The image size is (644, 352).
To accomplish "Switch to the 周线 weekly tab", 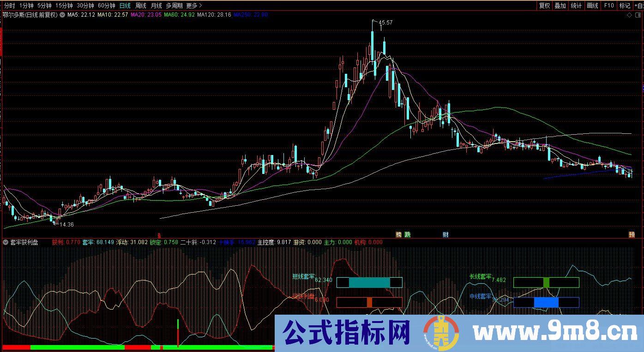I will coord(140,6).
